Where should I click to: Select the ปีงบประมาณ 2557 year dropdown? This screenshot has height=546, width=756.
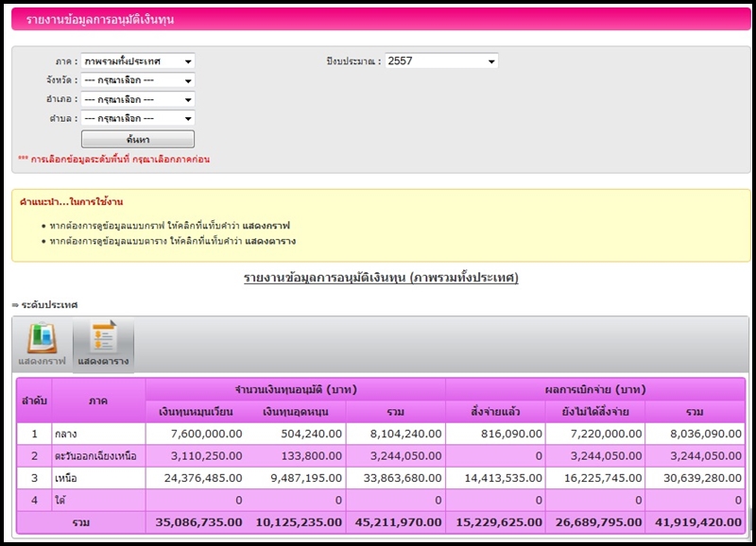click(x=441, y=61)
